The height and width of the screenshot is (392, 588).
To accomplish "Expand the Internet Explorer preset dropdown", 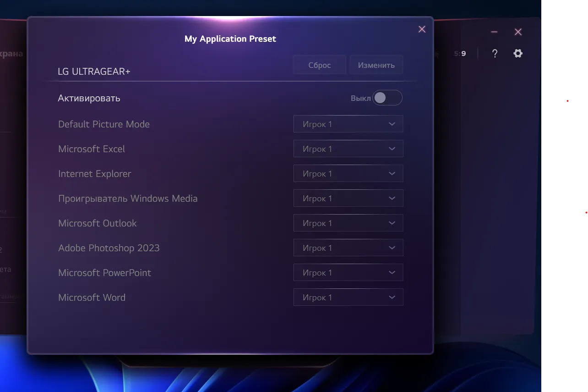I will tap(348, 174).
